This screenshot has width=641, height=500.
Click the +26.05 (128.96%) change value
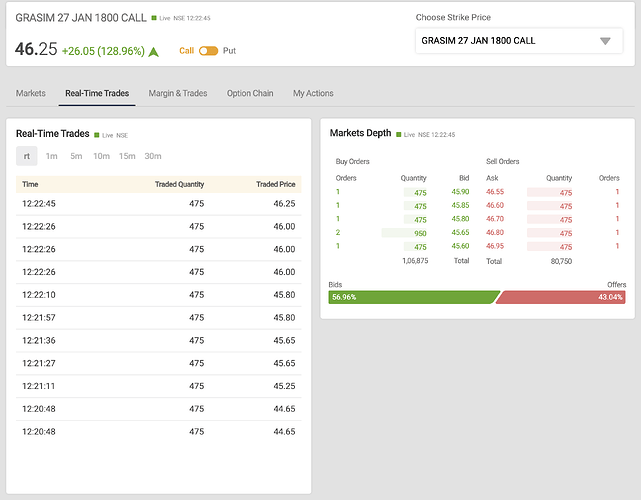(x=103, y=51)
